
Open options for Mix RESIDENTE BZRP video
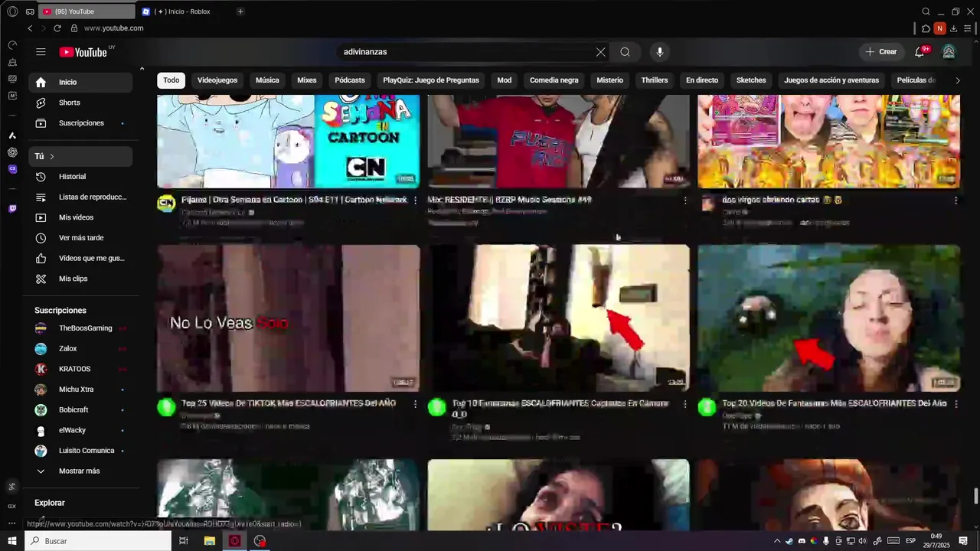(x=685, y=201)
